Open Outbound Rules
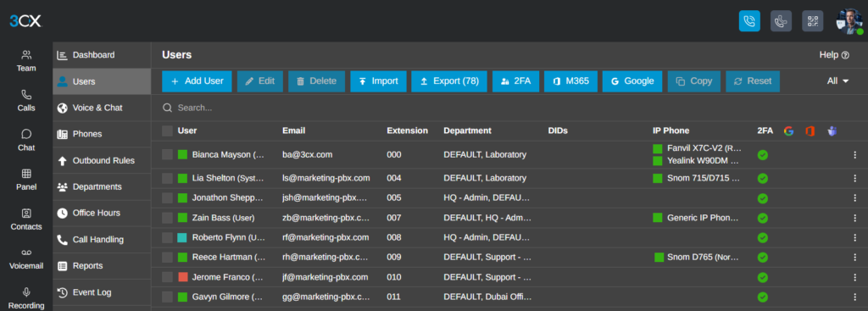Viewport: 868px width, 311px height. click(102, 160)
